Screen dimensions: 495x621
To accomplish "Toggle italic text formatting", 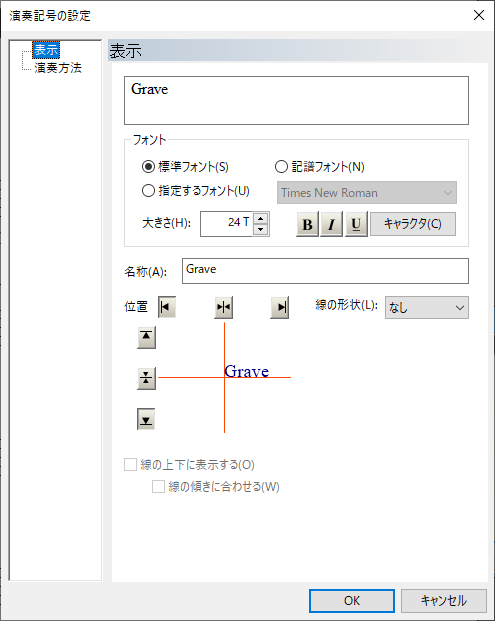I will click(x=331, y=224).
